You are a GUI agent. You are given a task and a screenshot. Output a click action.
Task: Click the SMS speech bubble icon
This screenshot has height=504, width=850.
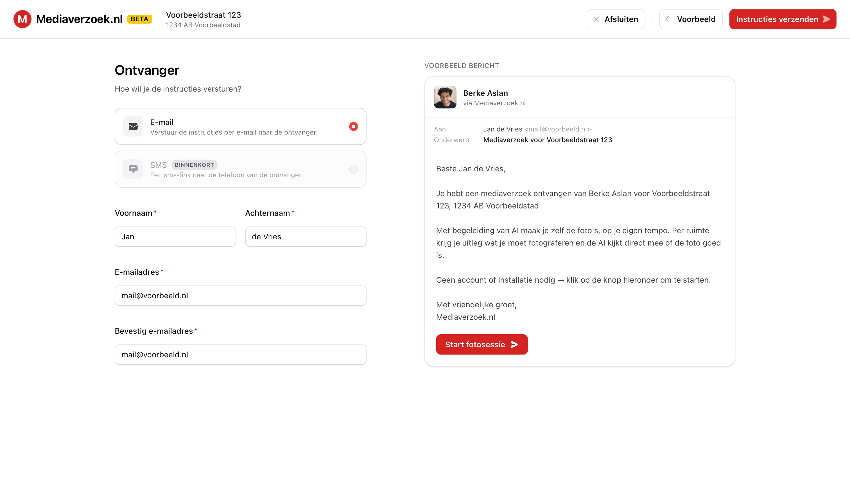coord(133,169)
